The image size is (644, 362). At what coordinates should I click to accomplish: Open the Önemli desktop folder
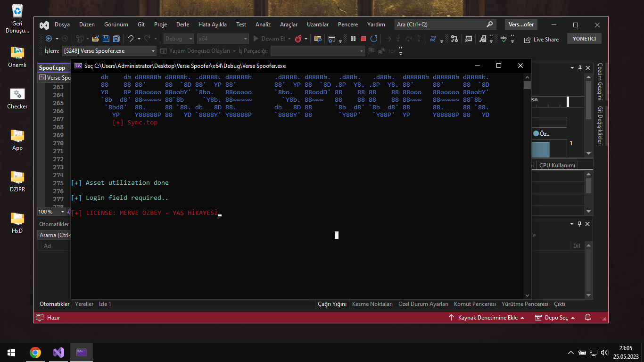pyautogui.click(x=17, y=57)
